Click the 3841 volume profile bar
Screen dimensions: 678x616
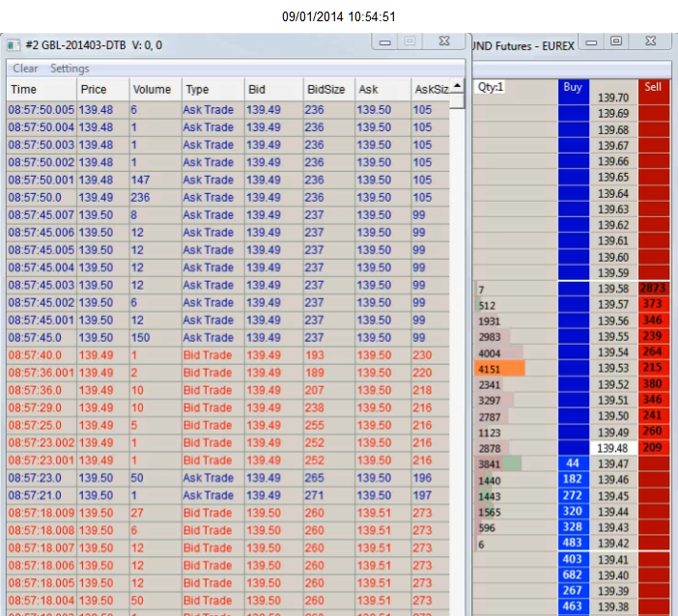tap(498, 463)
